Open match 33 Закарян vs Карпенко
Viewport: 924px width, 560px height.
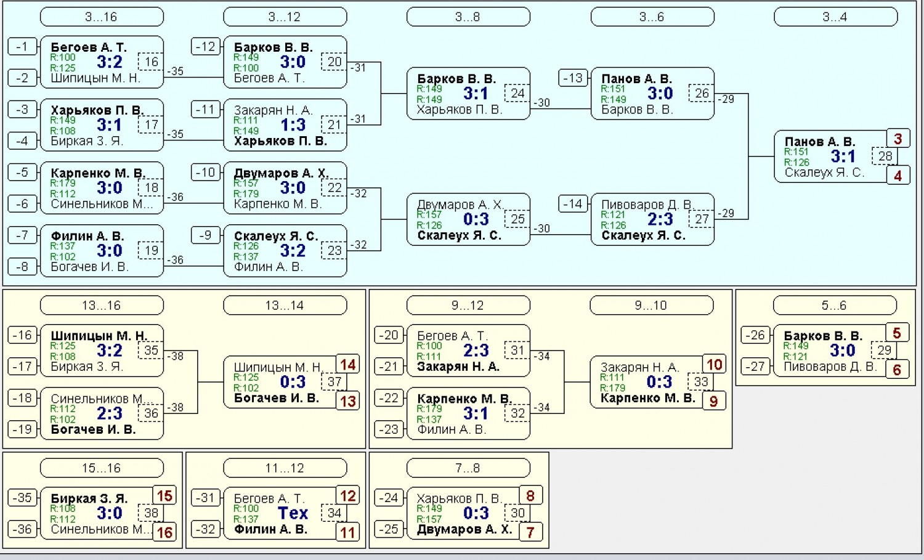[x=652, y=382]
